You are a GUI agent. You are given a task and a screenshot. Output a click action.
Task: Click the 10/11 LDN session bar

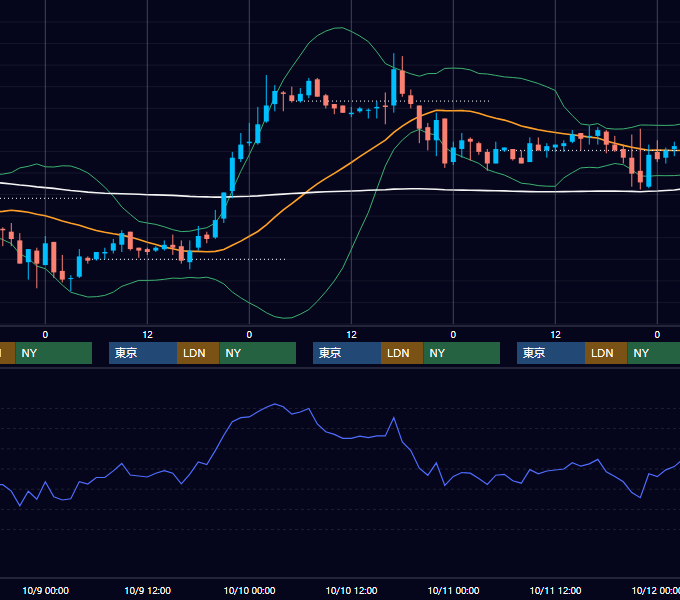tap(606, 353)
